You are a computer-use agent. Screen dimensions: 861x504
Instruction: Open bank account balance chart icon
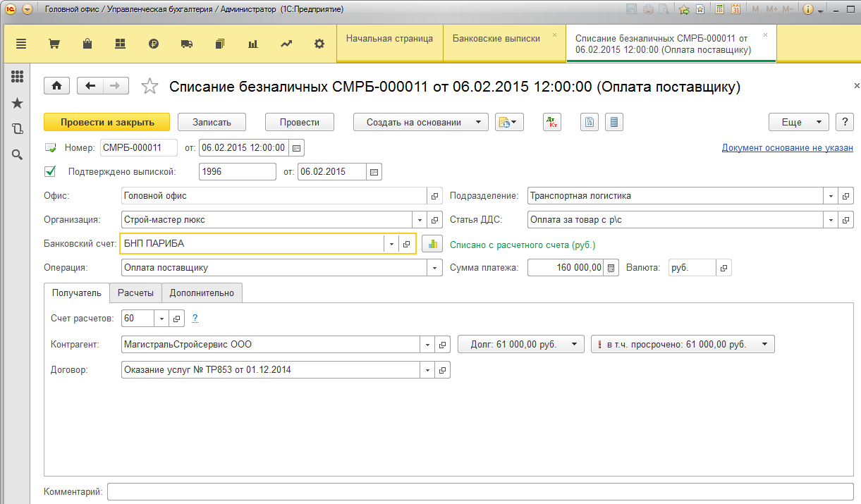(x=432, y=244)
